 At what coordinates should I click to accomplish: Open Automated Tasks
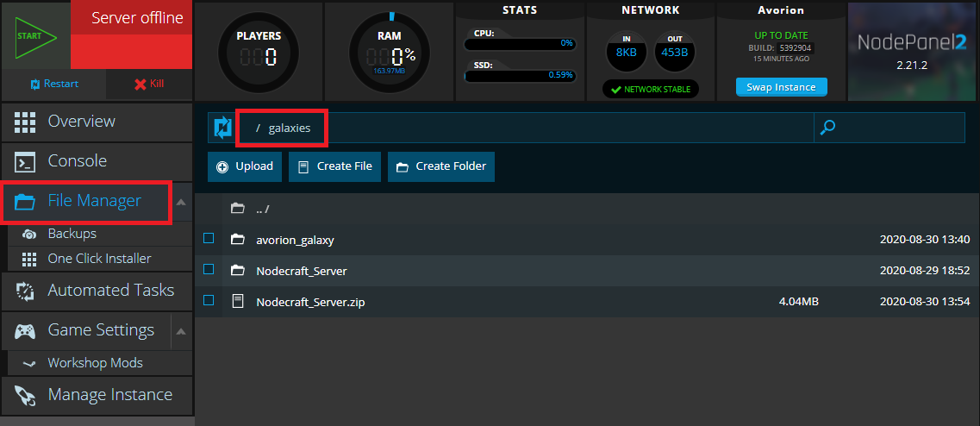point(97,291)
